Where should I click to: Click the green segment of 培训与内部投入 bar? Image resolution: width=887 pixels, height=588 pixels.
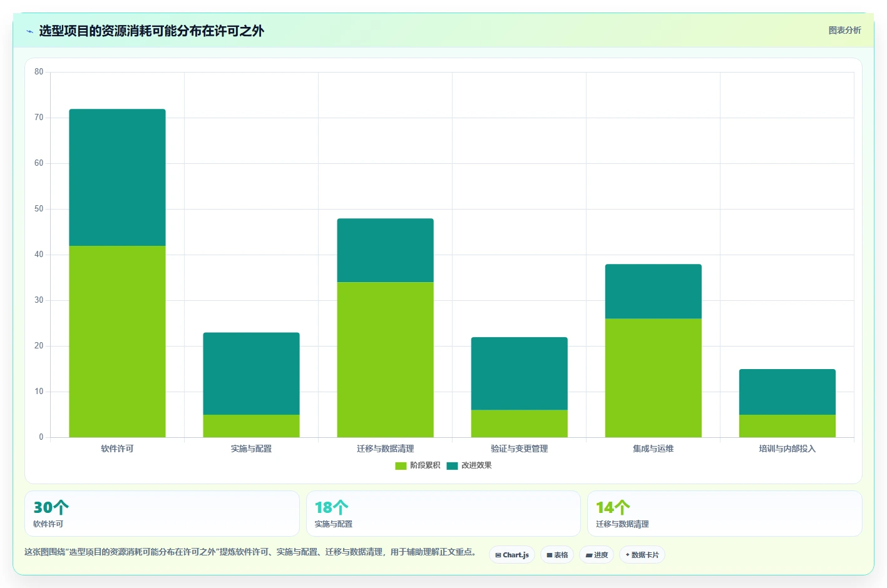pyautogui.click(x=787, y=426)
